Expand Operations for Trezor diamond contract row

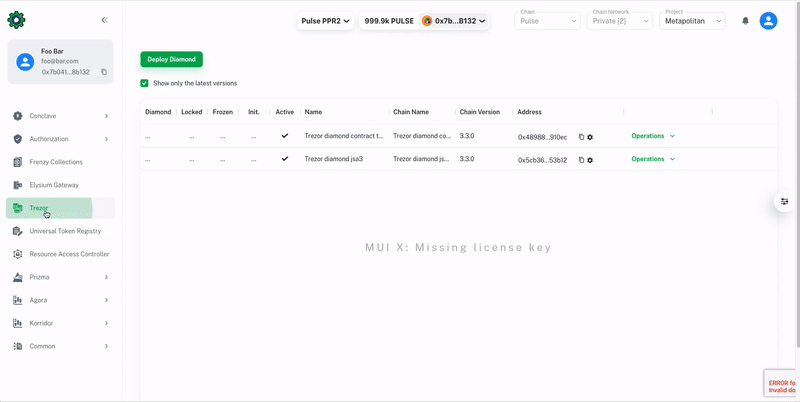click(653, 136)
